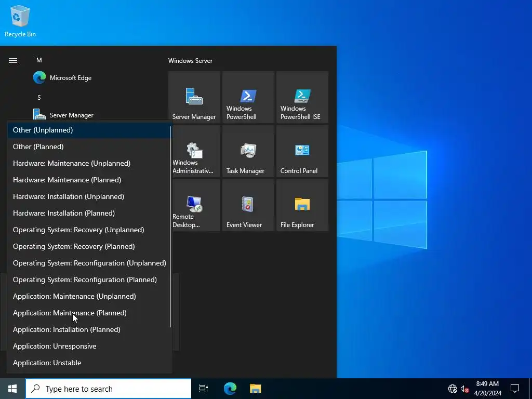This screenshot has width=532, height=399.
Task: Launch the Windows PowerShell tile
Action: [x=248, y=97]
